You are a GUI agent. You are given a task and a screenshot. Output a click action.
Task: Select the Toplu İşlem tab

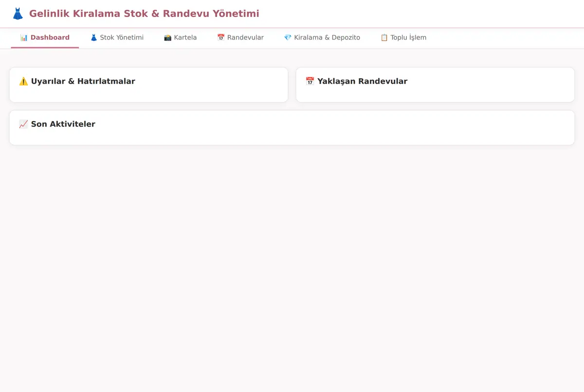pos(403,37)
